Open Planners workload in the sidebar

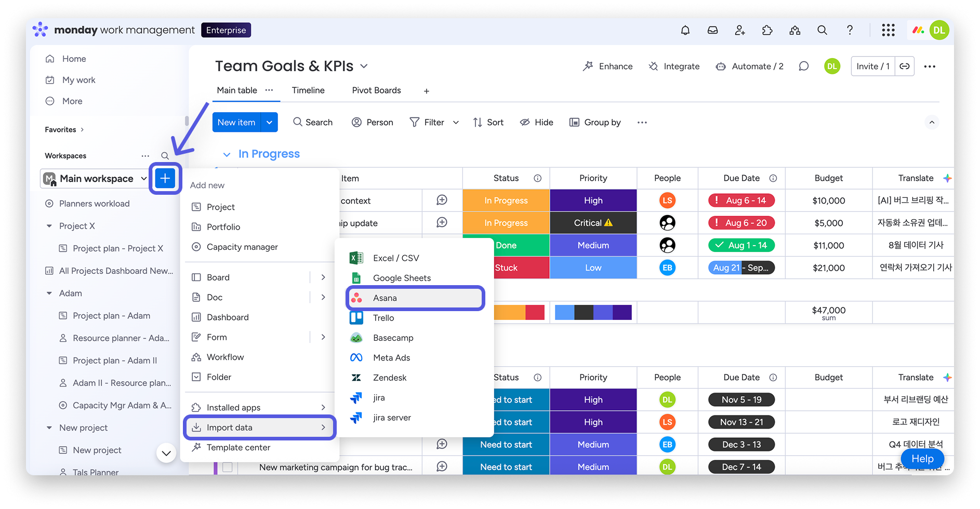[x=94, y=204]
